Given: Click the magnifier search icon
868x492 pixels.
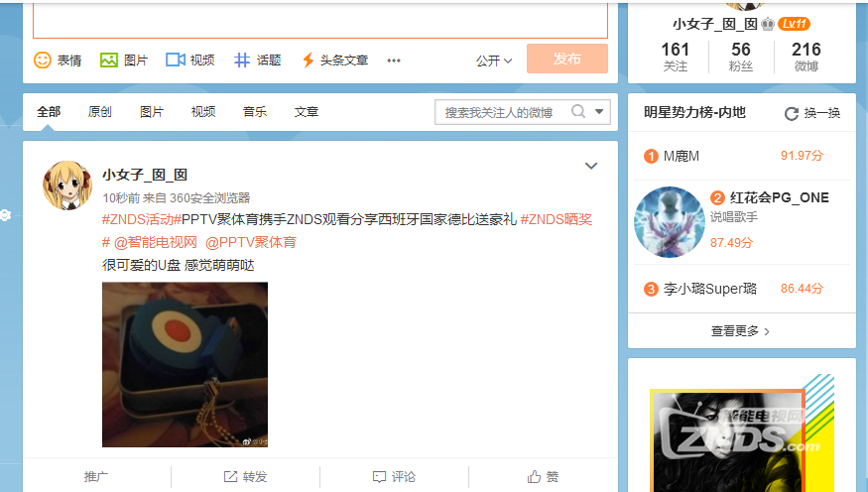Looking at the screenshot, I should pyautogui.click(x=578, y=111).
